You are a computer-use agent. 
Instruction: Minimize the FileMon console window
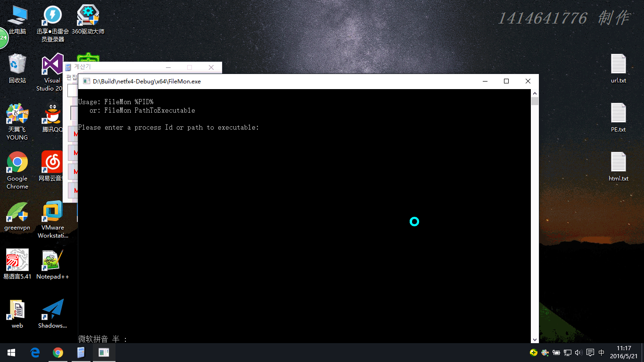pos(485,82)
